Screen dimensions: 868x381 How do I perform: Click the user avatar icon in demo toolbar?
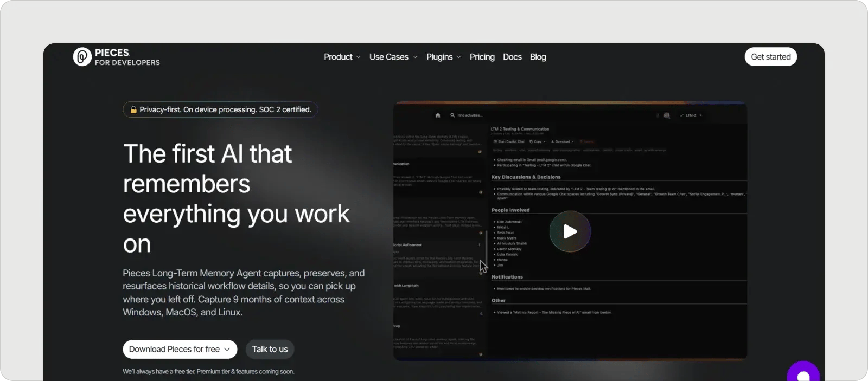[667, 115]
